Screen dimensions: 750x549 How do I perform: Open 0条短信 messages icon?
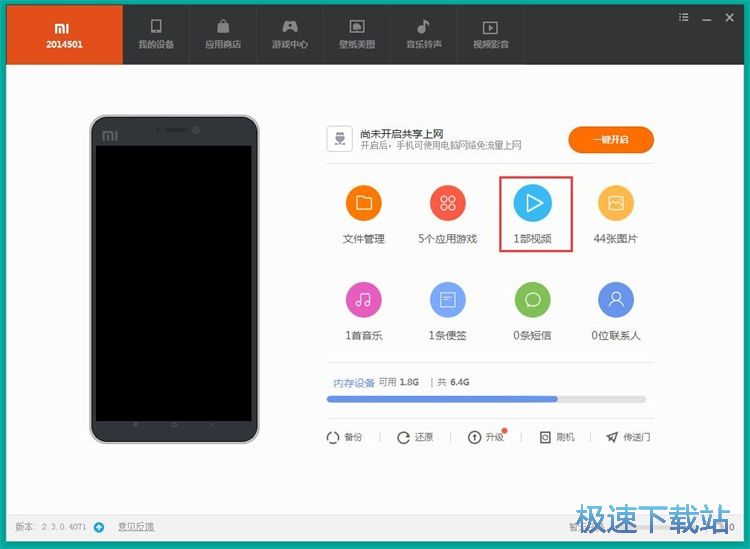(532, 300)
